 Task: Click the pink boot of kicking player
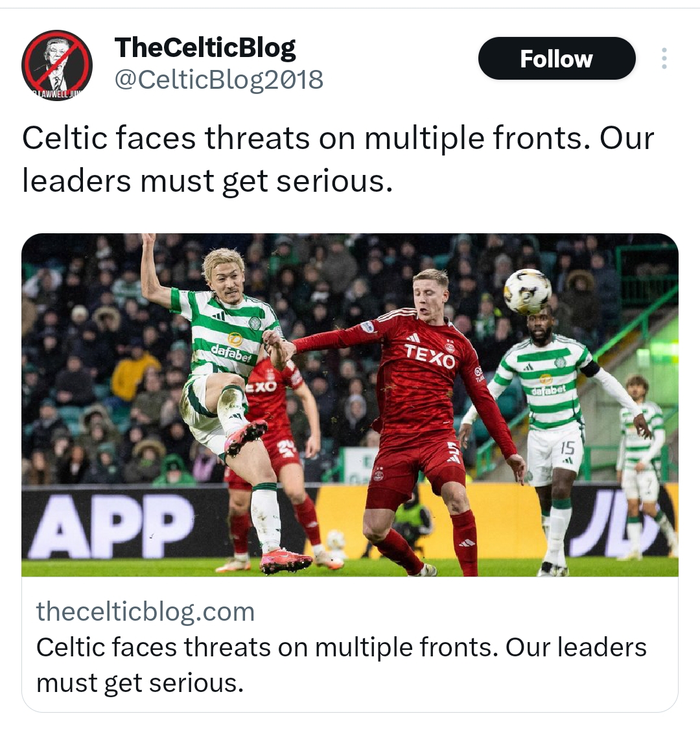(x=245, y=436)
